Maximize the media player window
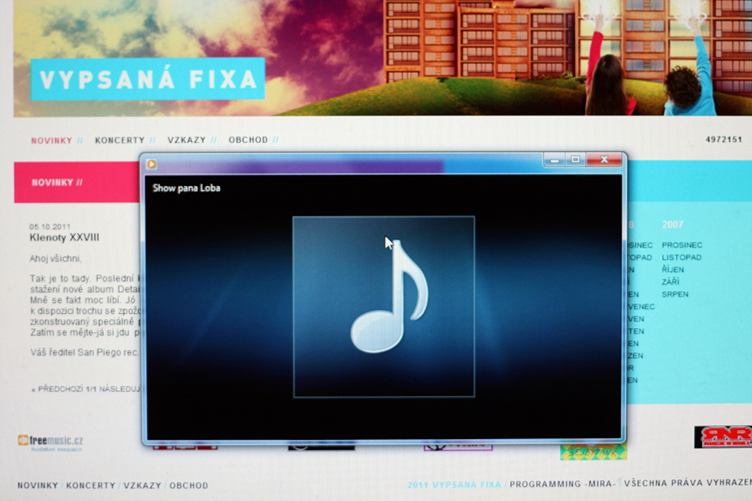Screen dimensions: 752x501 (575, 159)
